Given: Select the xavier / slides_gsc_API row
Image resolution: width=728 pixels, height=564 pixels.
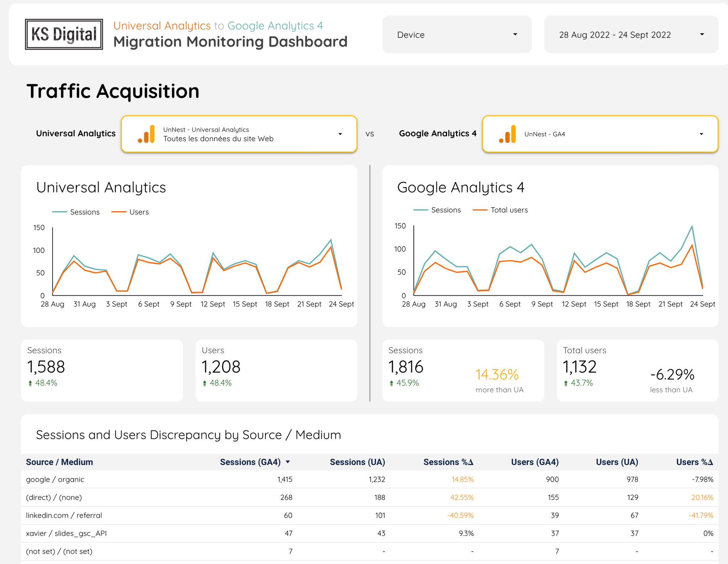Looking at the screenshot, I should point(370,533).
